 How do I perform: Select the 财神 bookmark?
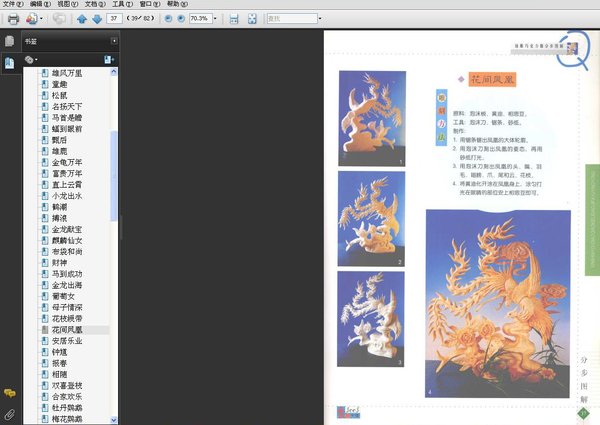[59, 263]
